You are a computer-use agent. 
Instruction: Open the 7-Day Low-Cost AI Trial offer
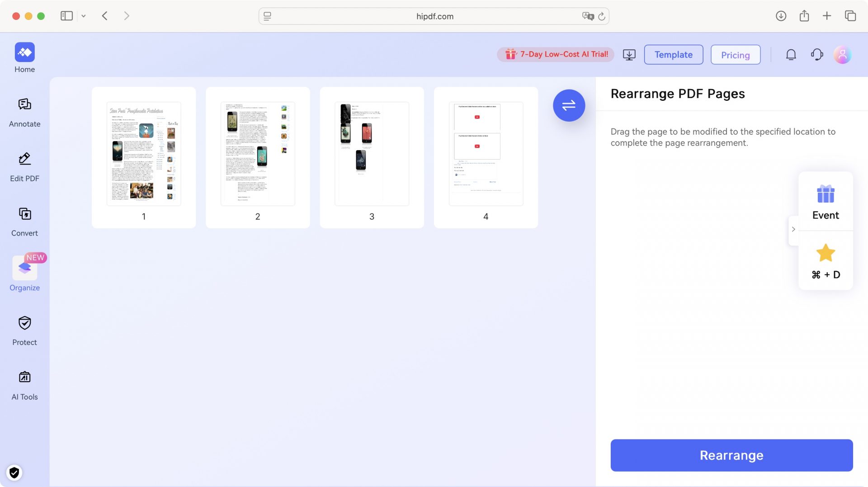(555, 54)
